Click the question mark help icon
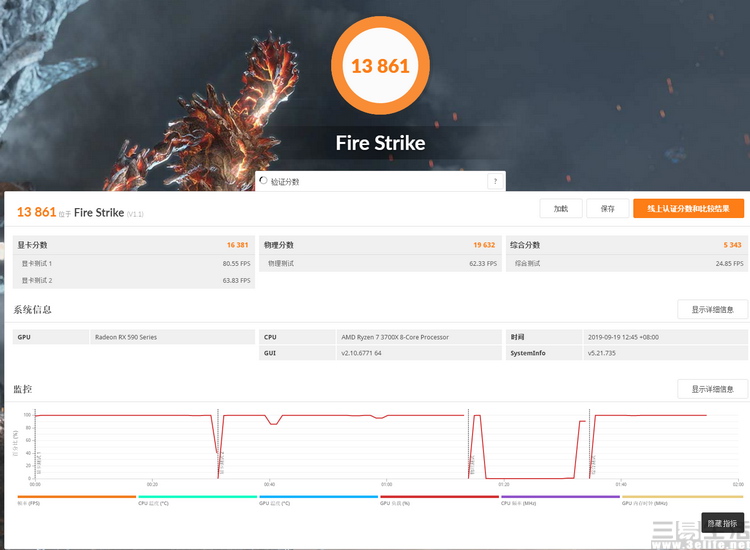The image size is (750, 550). (x=495, y=181)
